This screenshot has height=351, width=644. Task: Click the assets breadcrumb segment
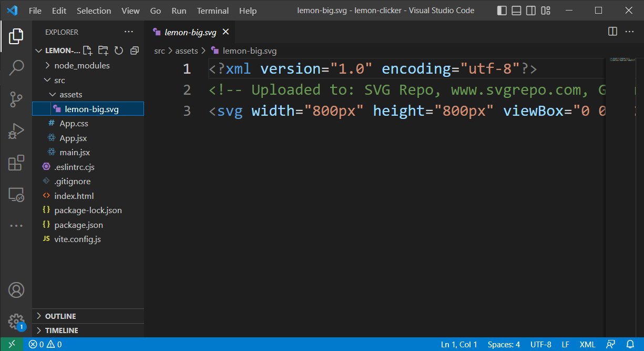[187, 51]
